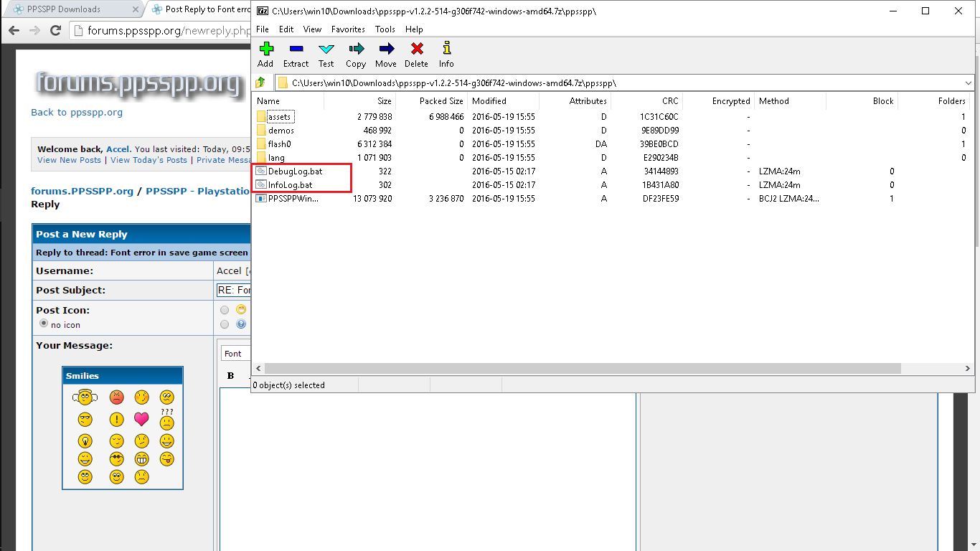
Task: Click the 'Back to ppsspp.org' link
Action: click(77, 113)
